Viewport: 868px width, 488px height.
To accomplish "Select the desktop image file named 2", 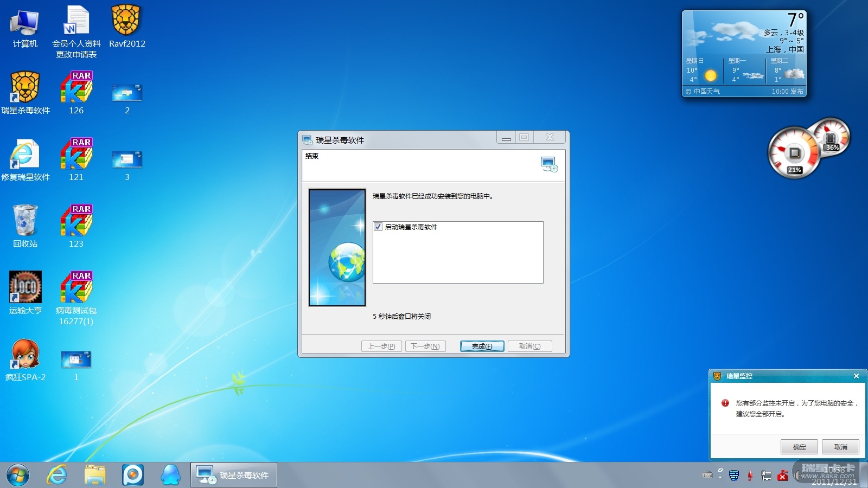I will pos(127,99).
